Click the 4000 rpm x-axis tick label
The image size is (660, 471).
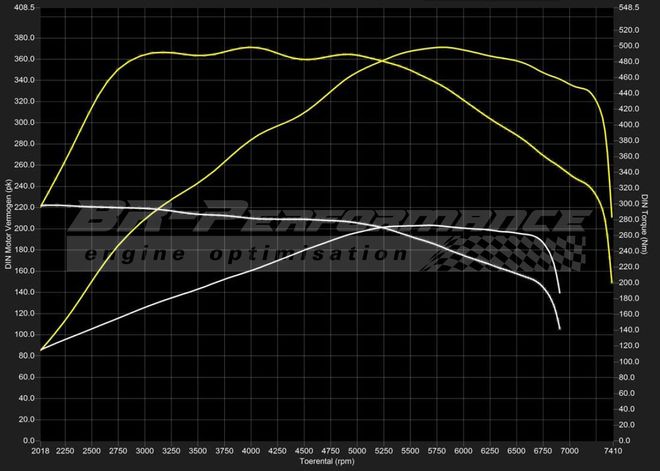click(x=251, y=450)
